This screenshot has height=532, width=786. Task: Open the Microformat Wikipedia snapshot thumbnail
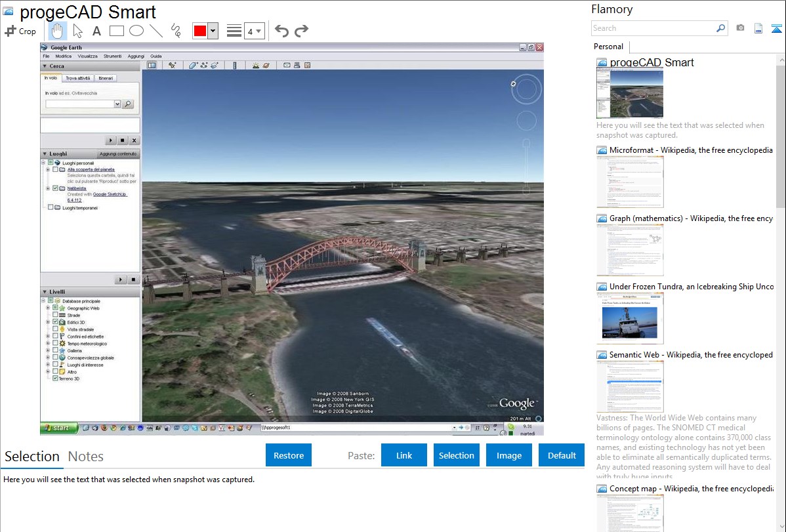click(630, 182)
